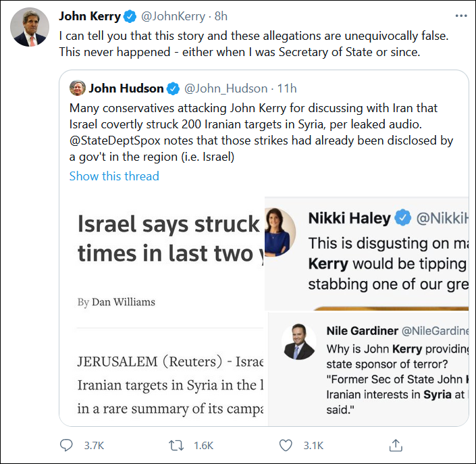Click Nikki Haley's avatar in the image

point(281,232)
